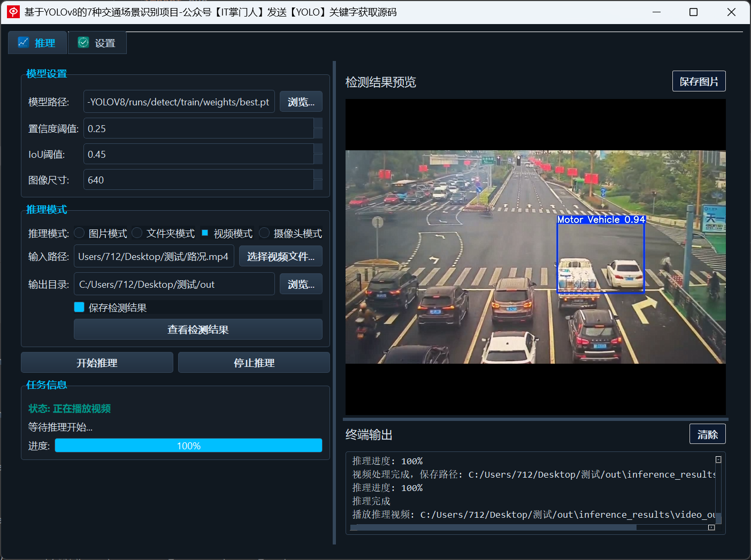The height and width of the screenshot is (560, 751).
Task: Select 图片模式 radio button
Action: pos(79,233)
